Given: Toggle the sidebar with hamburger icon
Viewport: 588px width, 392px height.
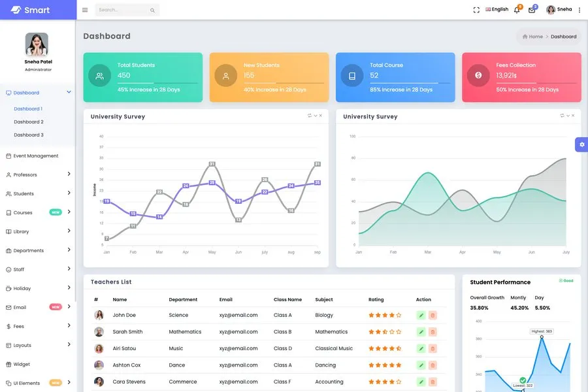Looking at the screenshot, I should point(85,10).
